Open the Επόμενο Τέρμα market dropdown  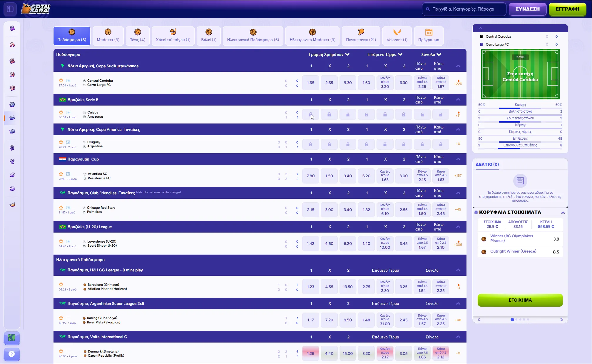pyautogui.click(x=385, y=54)
